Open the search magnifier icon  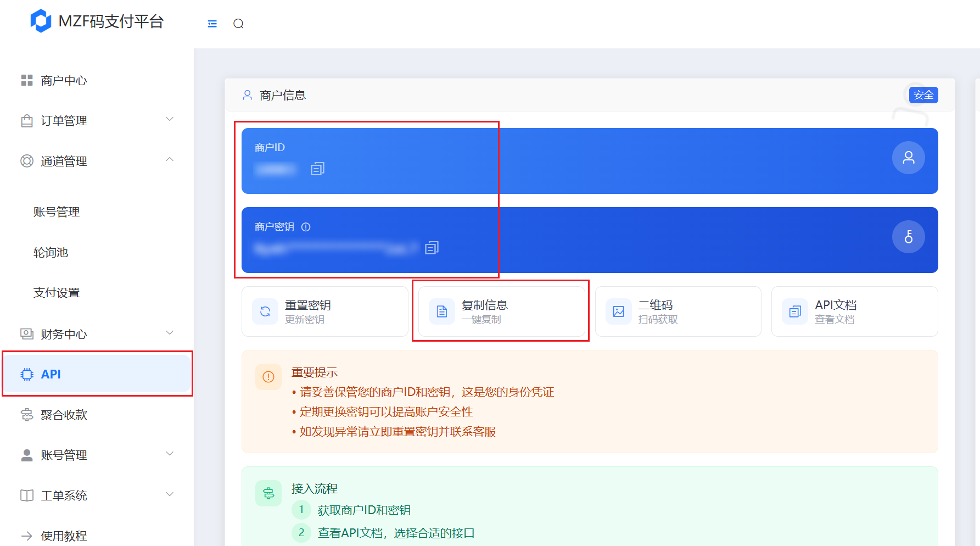click(238, 24)
